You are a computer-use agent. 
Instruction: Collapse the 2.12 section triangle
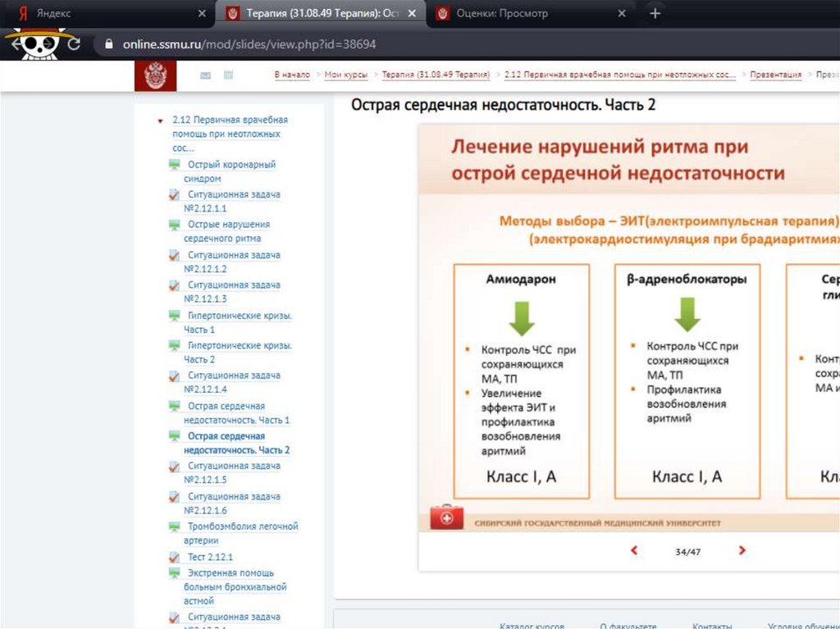pos(160,121)
